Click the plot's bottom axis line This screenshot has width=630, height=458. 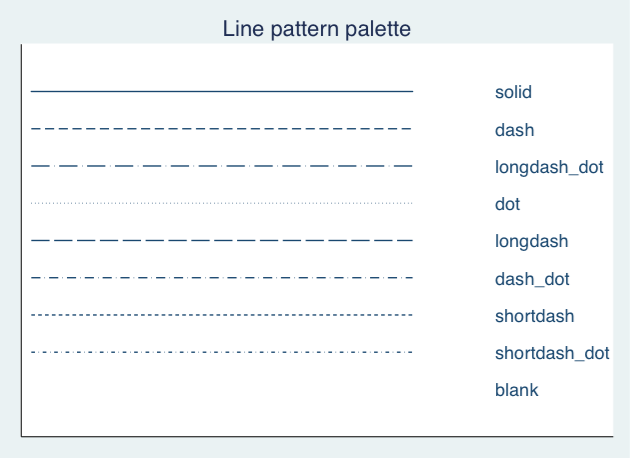(x=317, y=436)
